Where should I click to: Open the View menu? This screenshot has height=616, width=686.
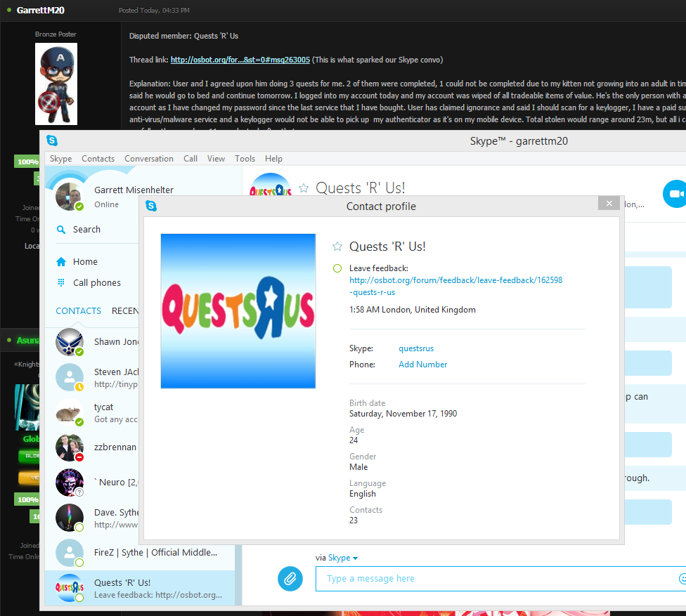[x=216, y=159]
